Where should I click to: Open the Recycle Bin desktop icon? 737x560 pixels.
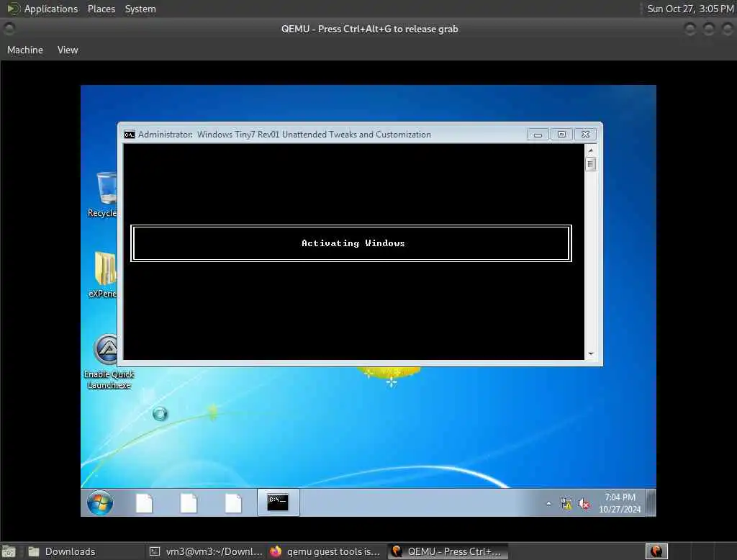coord(105,194)
